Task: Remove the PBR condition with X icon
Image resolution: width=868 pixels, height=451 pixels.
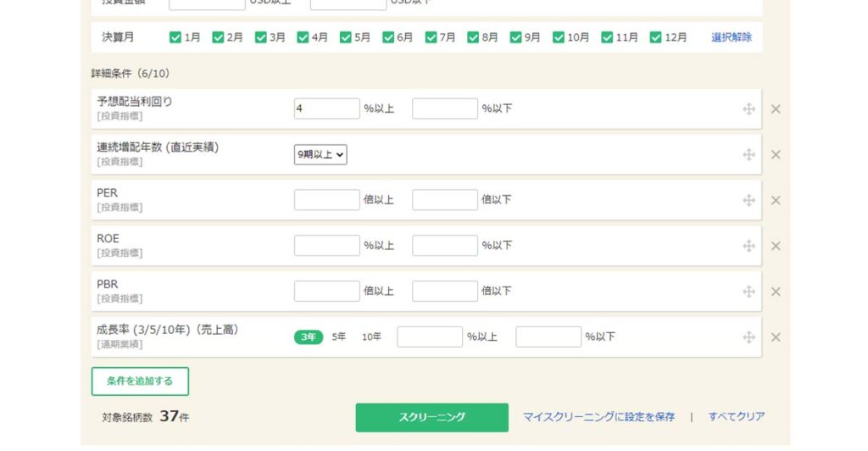Action: [775, 292]
